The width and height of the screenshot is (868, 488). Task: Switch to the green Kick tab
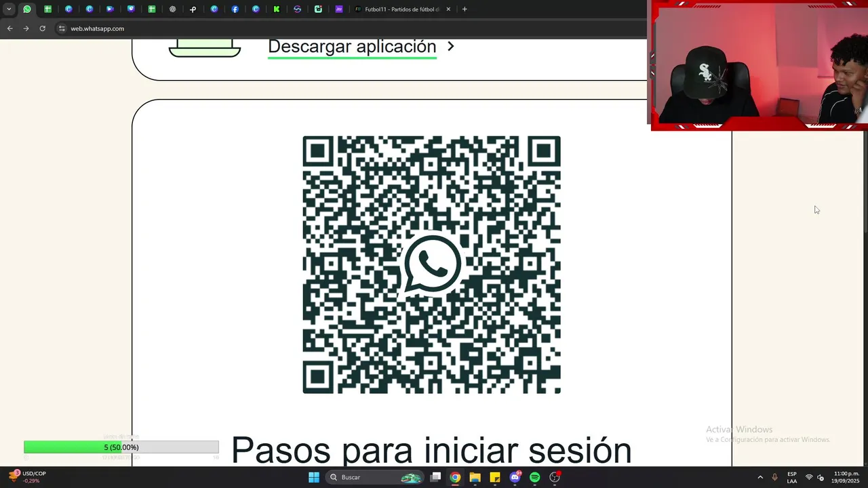[277, 9]
